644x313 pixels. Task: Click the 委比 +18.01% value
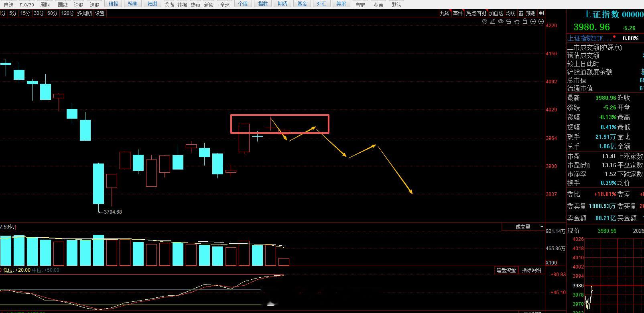point(605,194)
